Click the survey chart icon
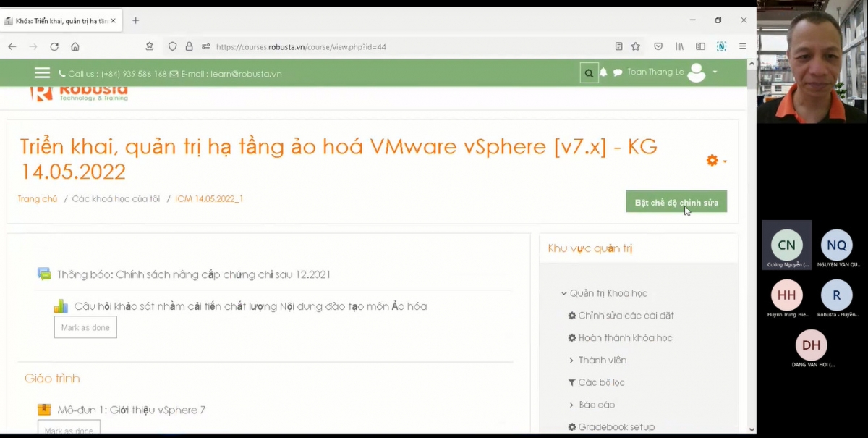The height and width of the screenshot is (438, 868). (x=61, y=306)
